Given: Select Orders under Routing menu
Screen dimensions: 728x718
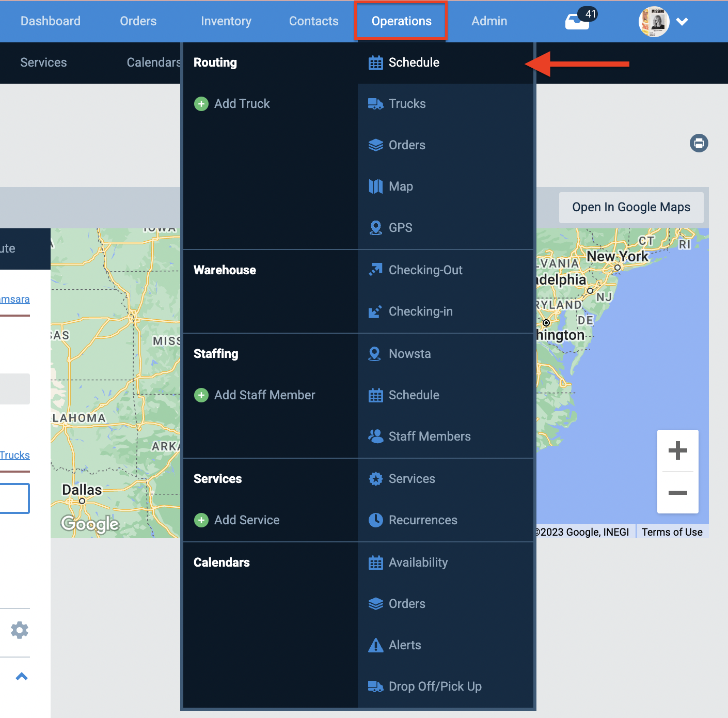Looking at the screenshot, I should [x=407, y=145].
